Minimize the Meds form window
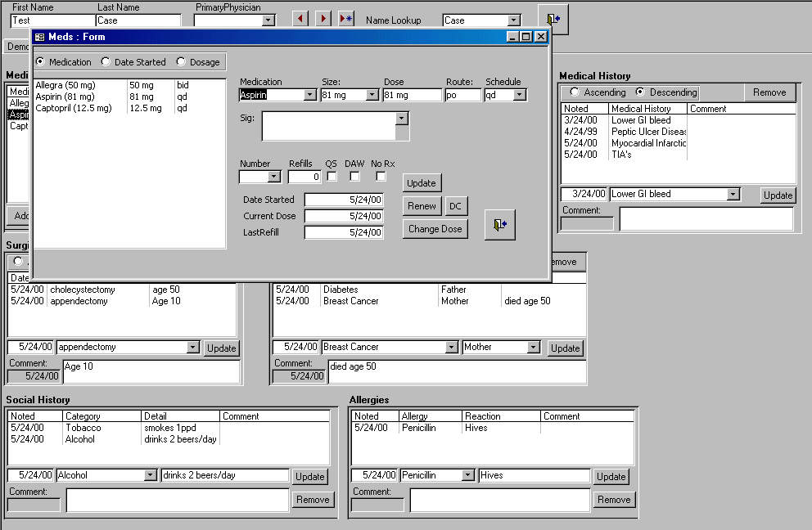Screen dimensions: 812x530 pyautogui.click(x=513, y=37)
